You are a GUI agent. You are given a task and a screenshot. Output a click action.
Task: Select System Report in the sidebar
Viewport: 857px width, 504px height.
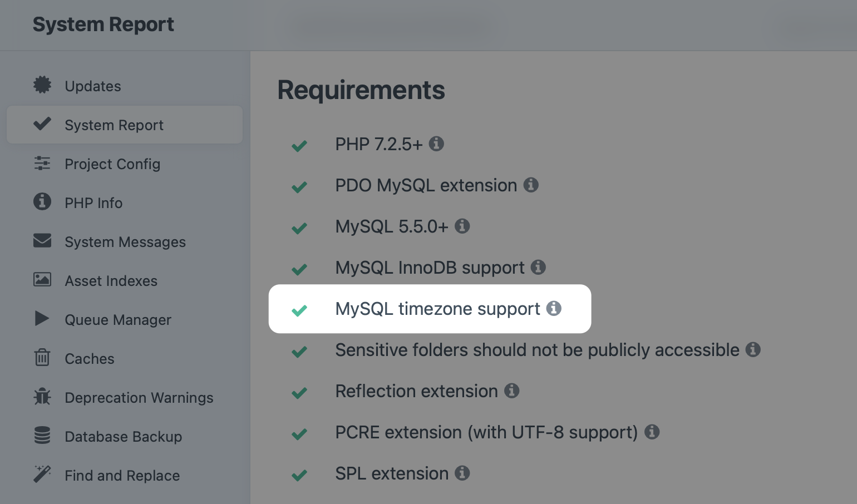(125, 125)
